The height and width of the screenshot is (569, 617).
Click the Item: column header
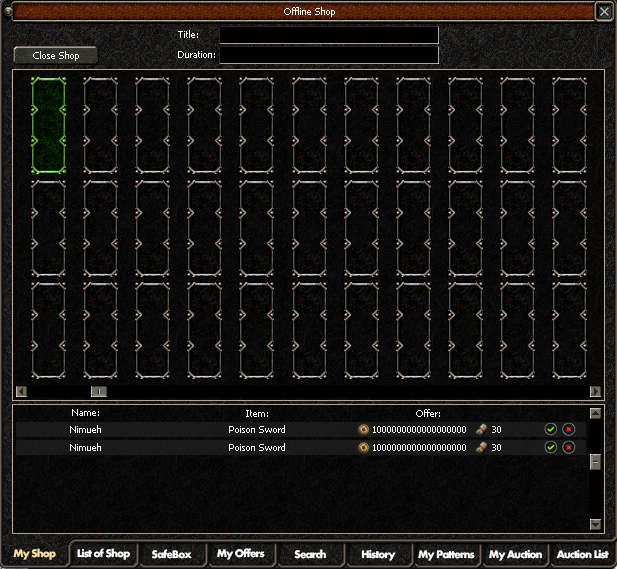(257, 414)
